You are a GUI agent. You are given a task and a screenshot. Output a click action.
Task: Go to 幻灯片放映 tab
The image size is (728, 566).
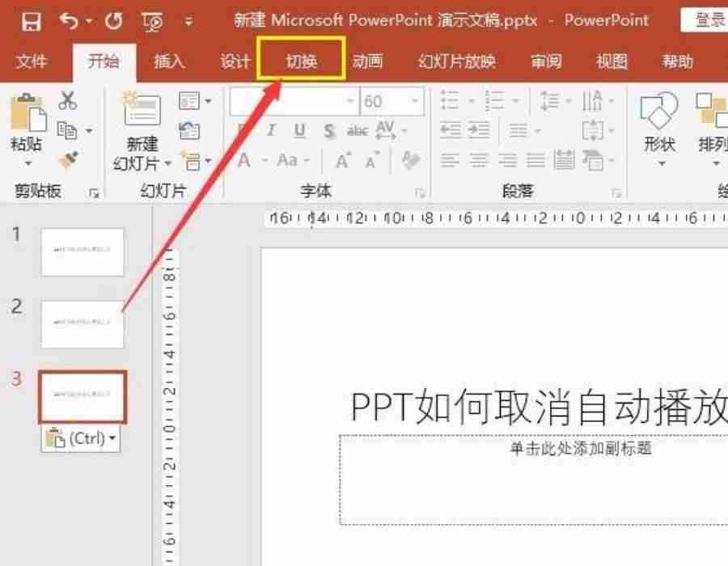[x=457, y=61]
